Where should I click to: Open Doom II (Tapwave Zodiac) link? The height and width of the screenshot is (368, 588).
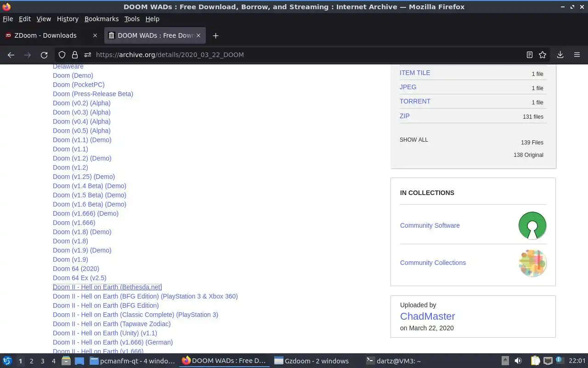pyautogui.click(x=112, y=324)
